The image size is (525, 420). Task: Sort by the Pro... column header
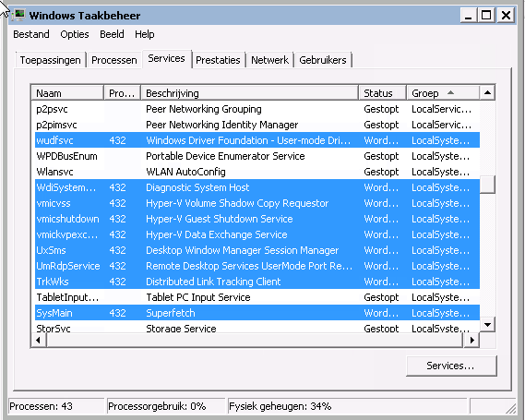click(122, 93)
